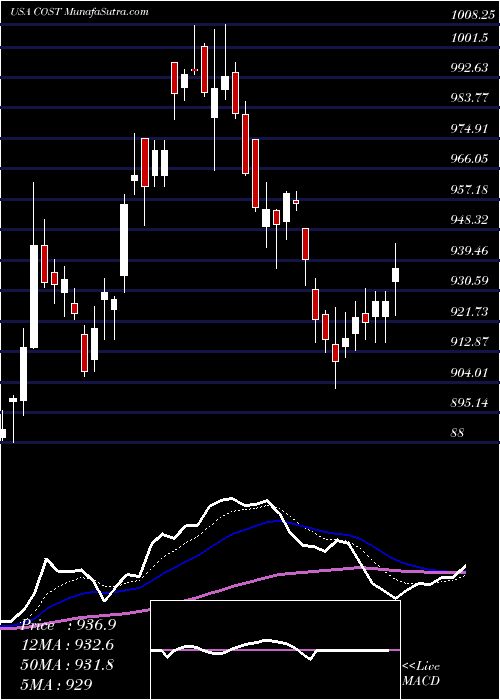Select the 1001.5 price axis label
The height and width of the screenshot is (700, 500).
coord(469,38)
